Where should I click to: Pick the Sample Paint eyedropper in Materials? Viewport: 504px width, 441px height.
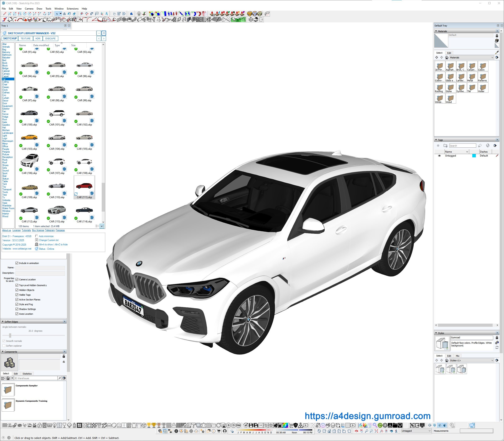click(497, 52)
